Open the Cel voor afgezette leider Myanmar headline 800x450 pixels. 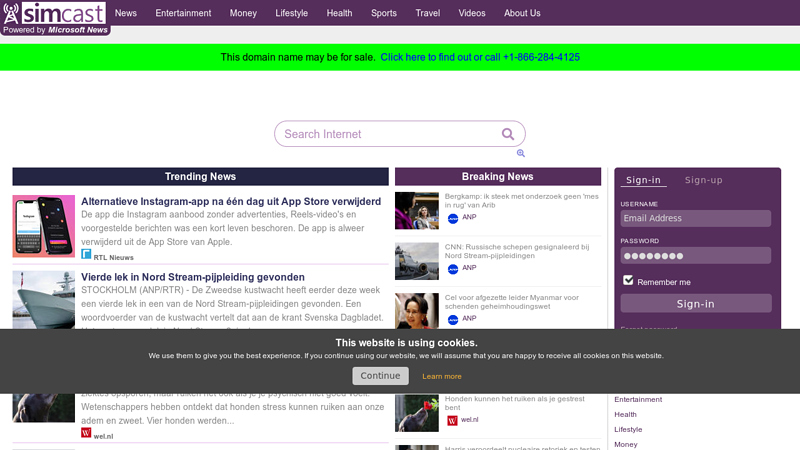[512, 302]
